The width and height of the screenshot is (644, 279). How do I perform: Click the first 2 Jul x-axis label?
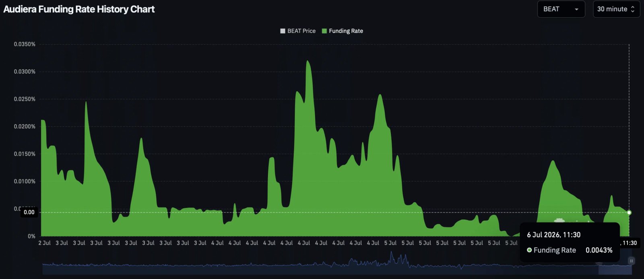[x=45, y=243]
